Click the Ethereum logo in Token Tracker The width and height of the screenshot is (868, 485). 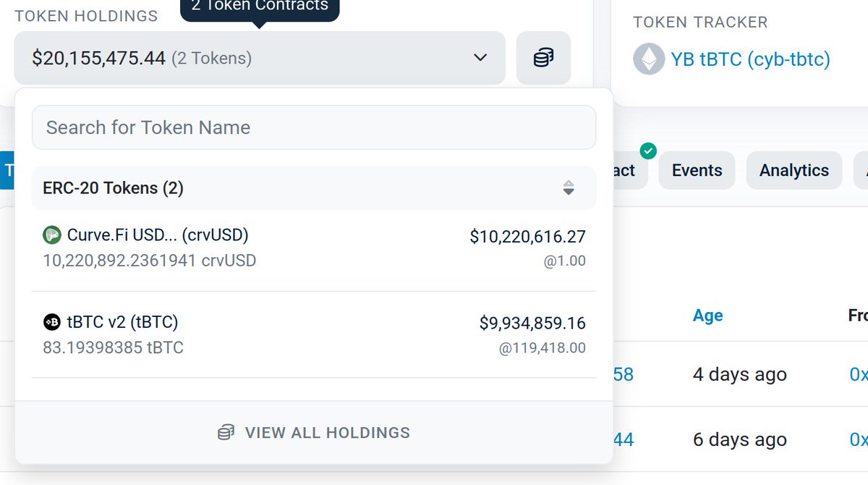(649, 59)
